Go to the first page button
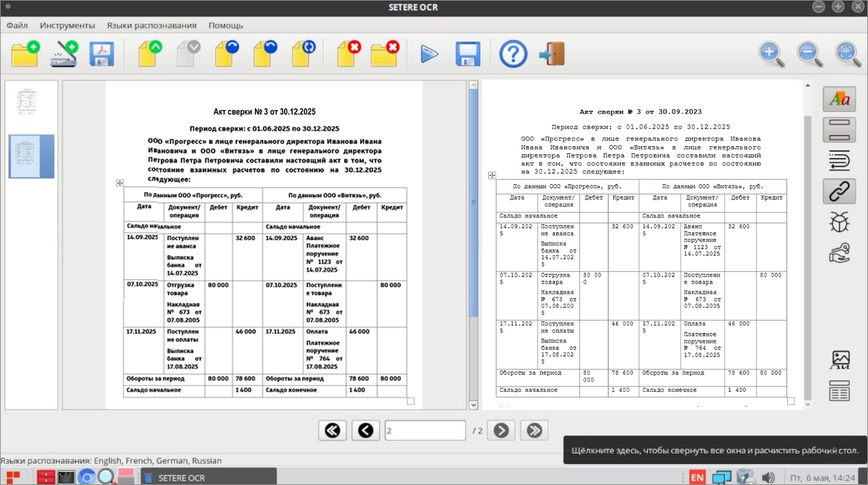Image resolution: width=868 pixels, height=485 pixels. coord(332,430)
